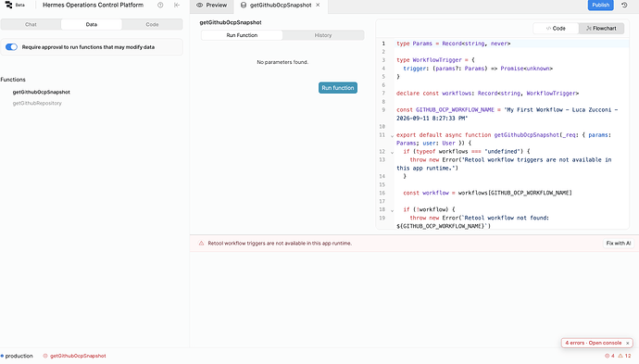
Task: Click the production environment indicator
Action: (x=17, y=356)
